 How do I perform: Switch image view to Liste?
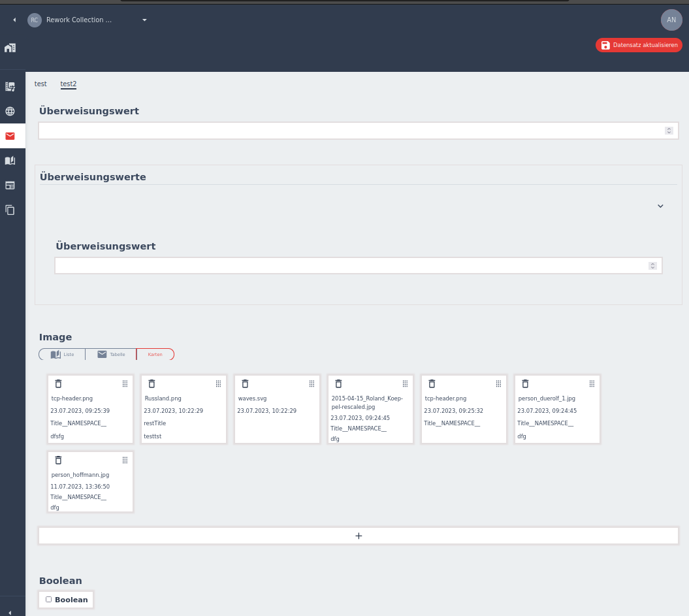[62, 354]
